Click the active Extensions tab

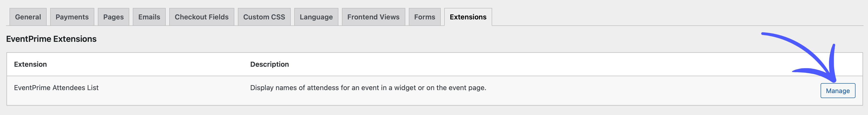pos(468,17)
